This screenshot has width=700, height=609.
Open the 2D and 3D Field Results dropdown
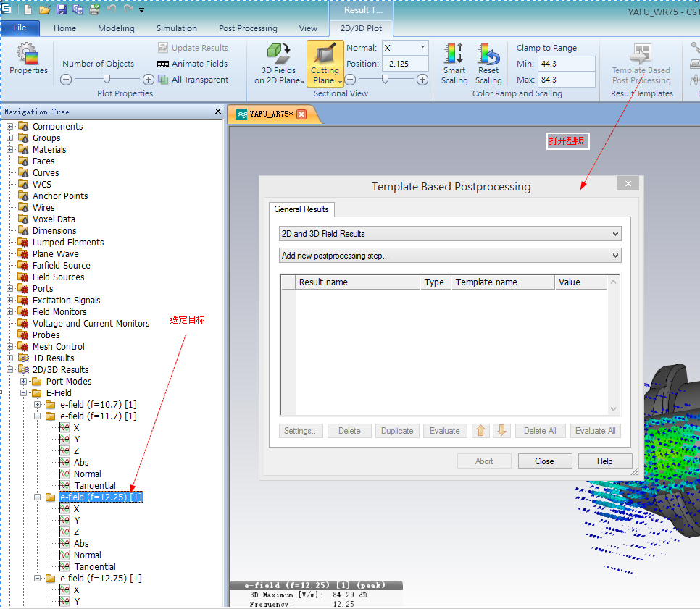[x=450, y=234]
